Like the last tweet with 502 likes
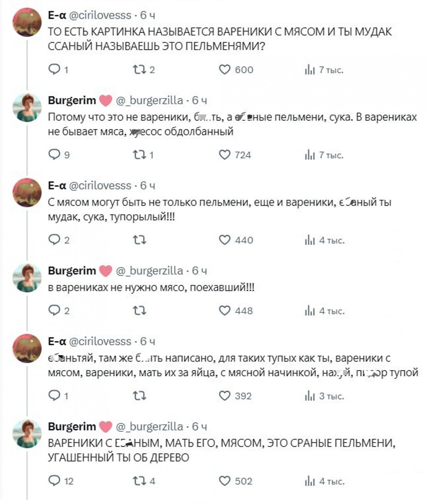 (225, 481)
